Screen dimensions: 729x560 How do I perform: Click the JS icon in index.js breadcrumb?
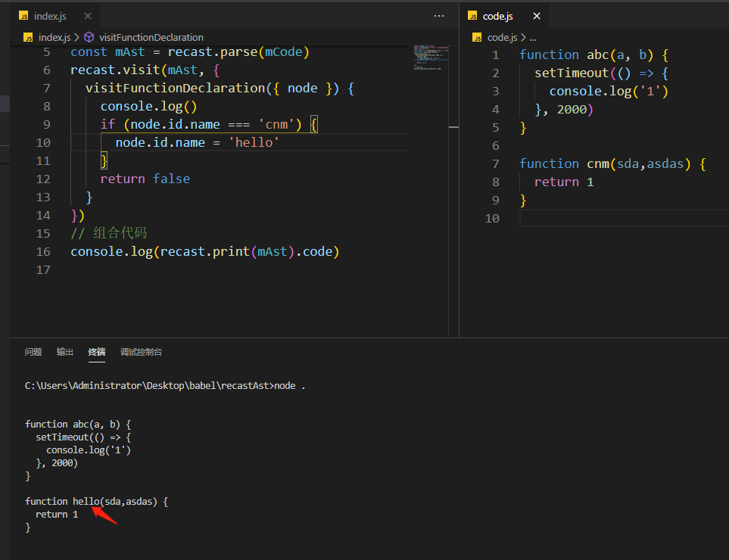pos(28,38)
